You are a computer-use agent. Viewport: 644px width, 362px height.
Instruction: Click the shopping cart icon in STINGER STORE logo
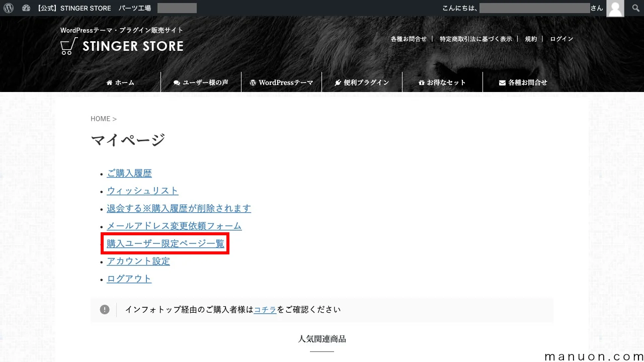[68, 46]
